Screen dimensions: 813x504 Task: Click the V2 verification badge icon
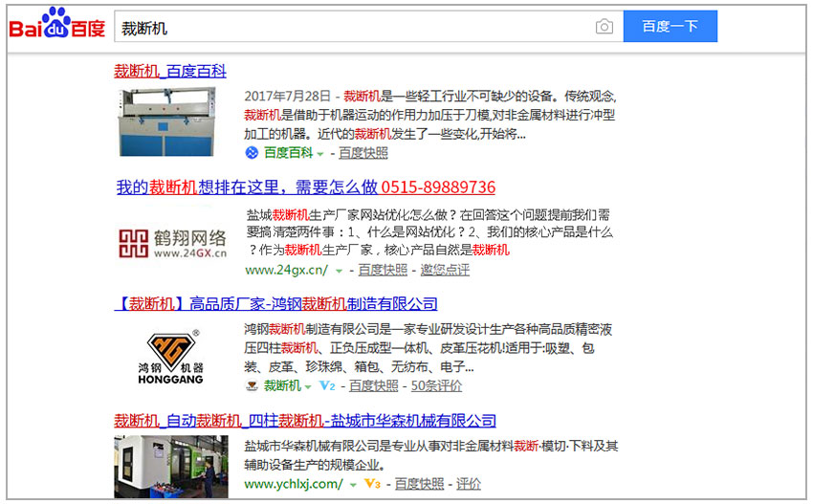[x=327, y=386]
